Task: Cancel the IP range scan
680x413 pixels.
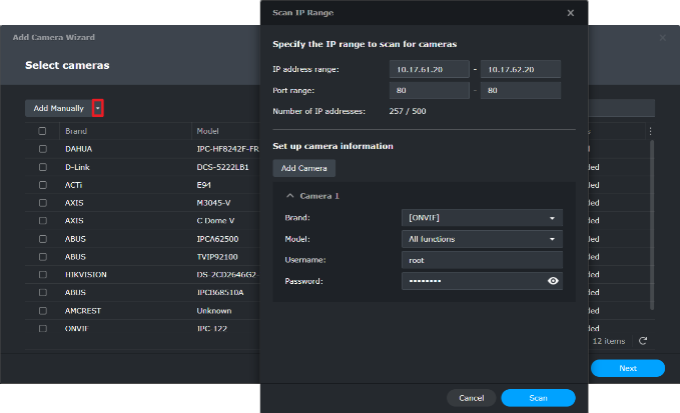Action: pyautogui.click(x=470, y=398)
